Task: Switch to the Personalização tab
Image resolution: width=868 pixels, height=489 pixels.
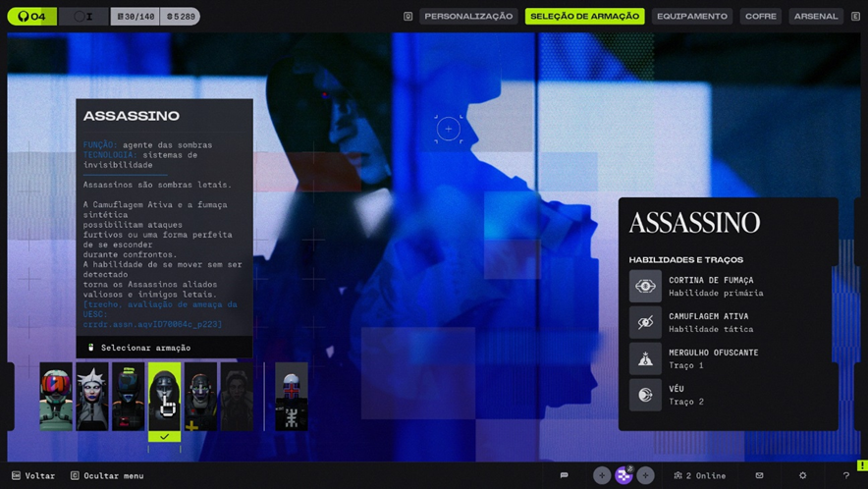Action: tap(468, 17)
